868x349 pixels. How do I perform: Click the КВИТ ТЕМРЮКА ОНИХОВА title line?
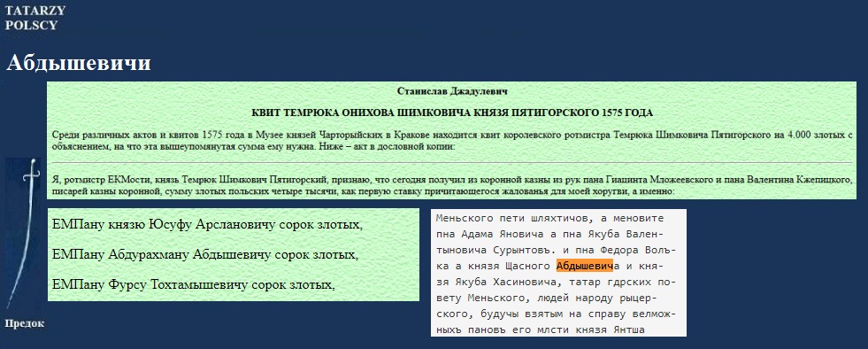click(x=452, y=113)
